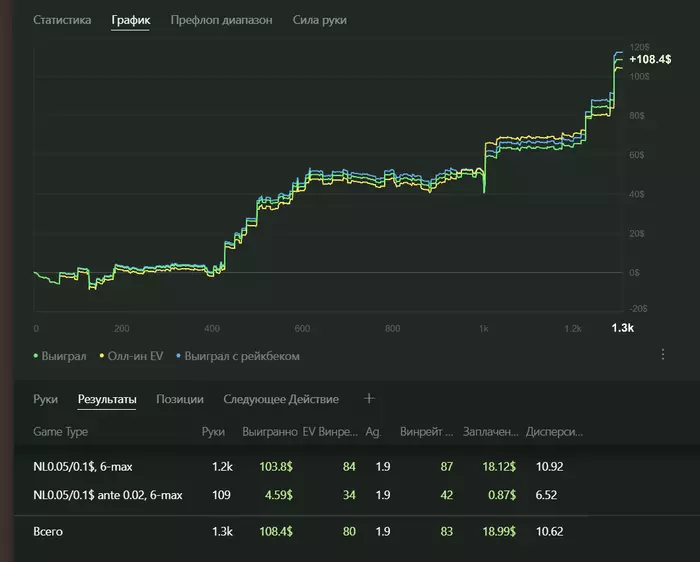This screenshot has width=700, height=562.
Task: Click the 10.92 variance value
Action: (x=549, y=466)
